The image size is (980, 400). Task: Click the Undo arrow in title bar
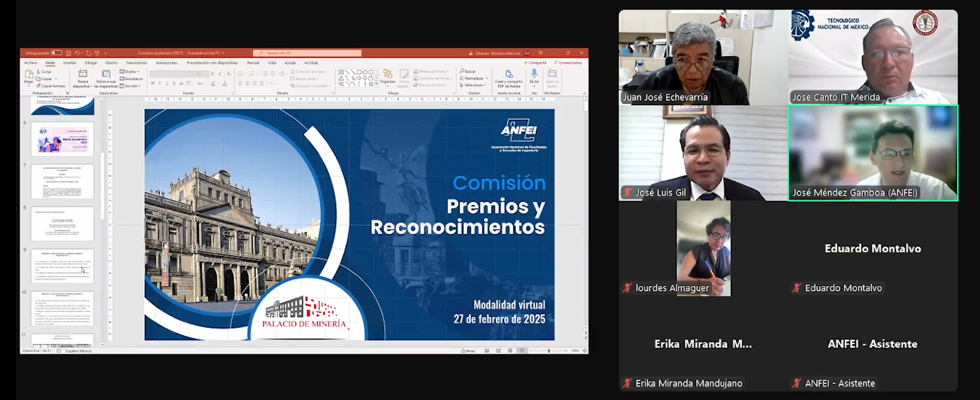pos(77,53)
